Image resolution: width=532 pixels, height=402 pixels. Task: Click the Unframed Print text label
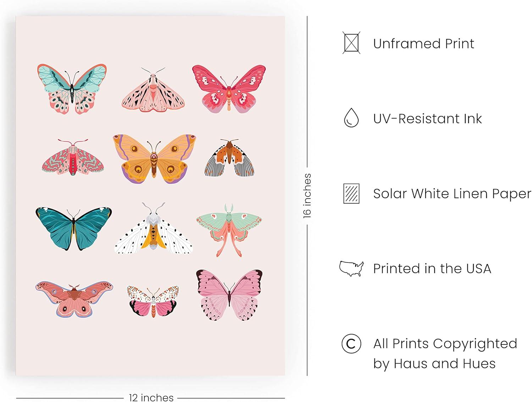[423, 44]
